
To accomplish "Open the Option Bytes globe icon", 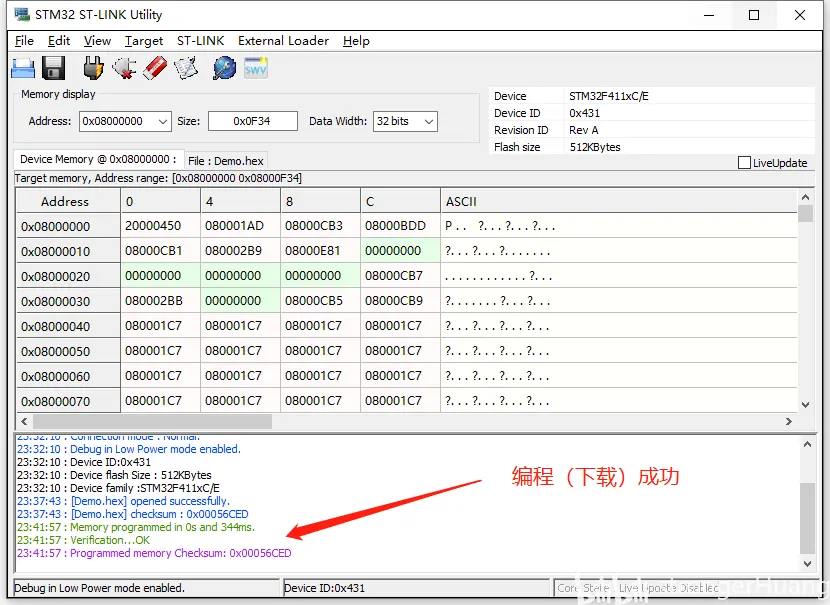I will pos(225,68).
